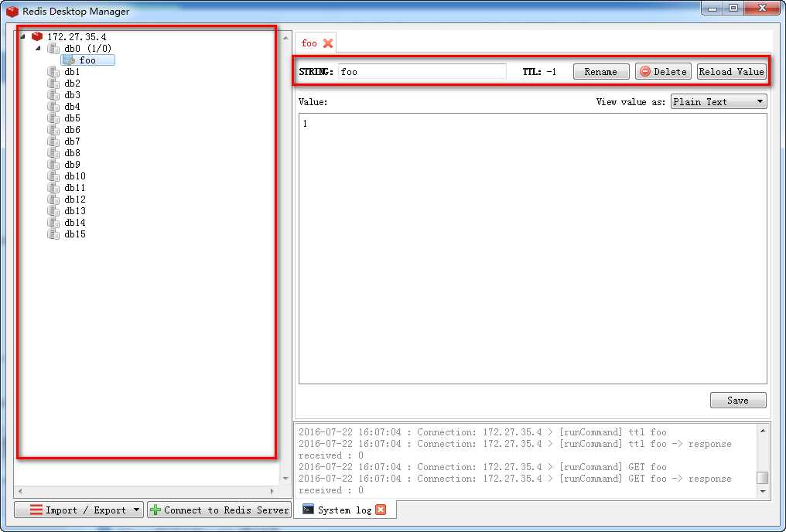Maximize the Redis Desktop Manager window
The height and width of the screenshot is (532, 786).
click(x=733, y=8)
